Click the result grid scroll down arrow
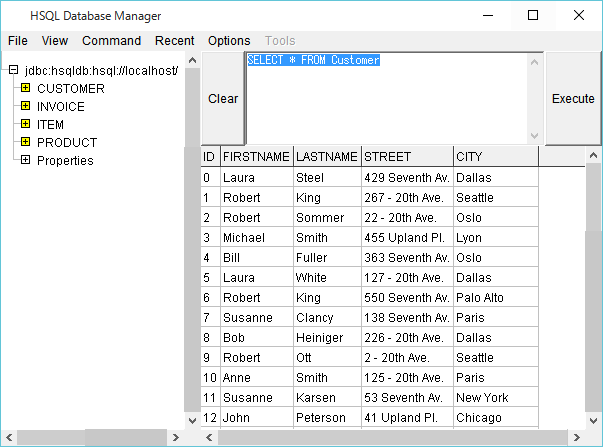Screen dimensions: 603x447 593,420
